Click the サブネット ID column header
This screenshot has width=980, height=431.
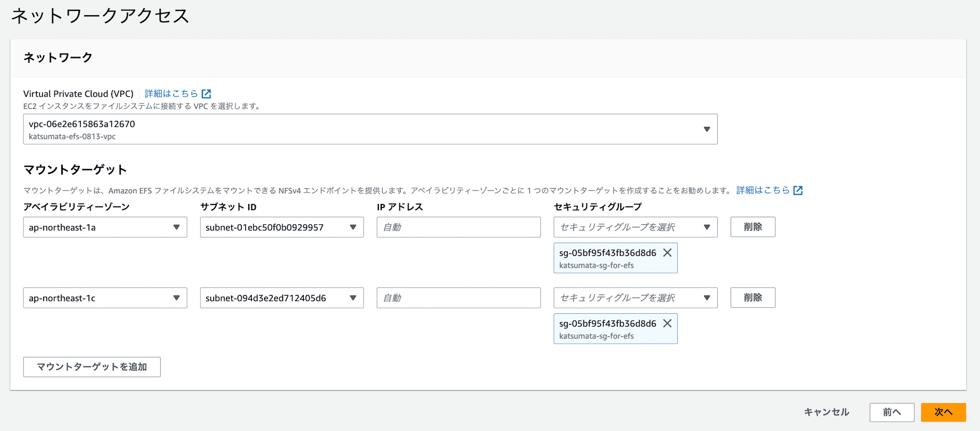[228, 207]
